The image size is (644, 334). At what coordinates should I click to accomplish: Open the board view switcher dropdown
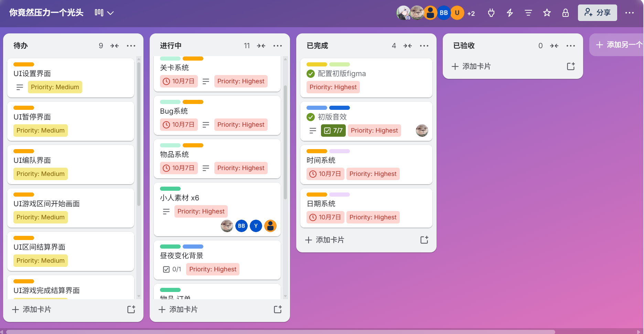[x=104, y=13]
